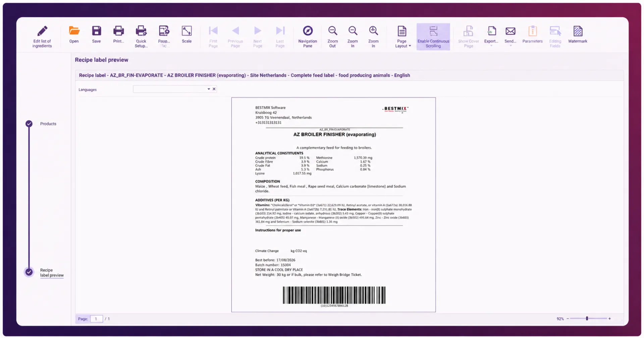This screenshot has height=338, width=644.
Task: Click Edit list of ingredients pencil icon
Action: pos(42,31)
